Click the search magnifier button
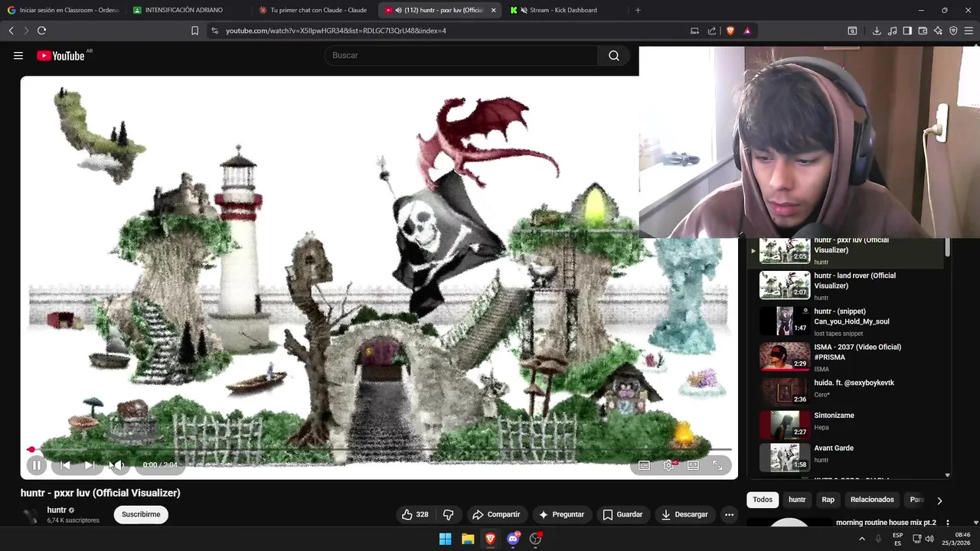Screen dimensions: 980x551 614,55
